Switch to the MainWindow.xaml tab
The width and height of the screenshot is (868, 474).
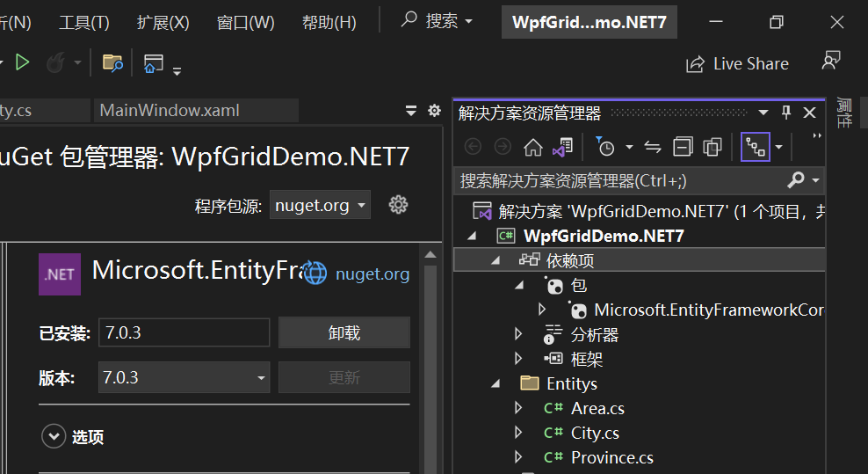tap(196, 110)
